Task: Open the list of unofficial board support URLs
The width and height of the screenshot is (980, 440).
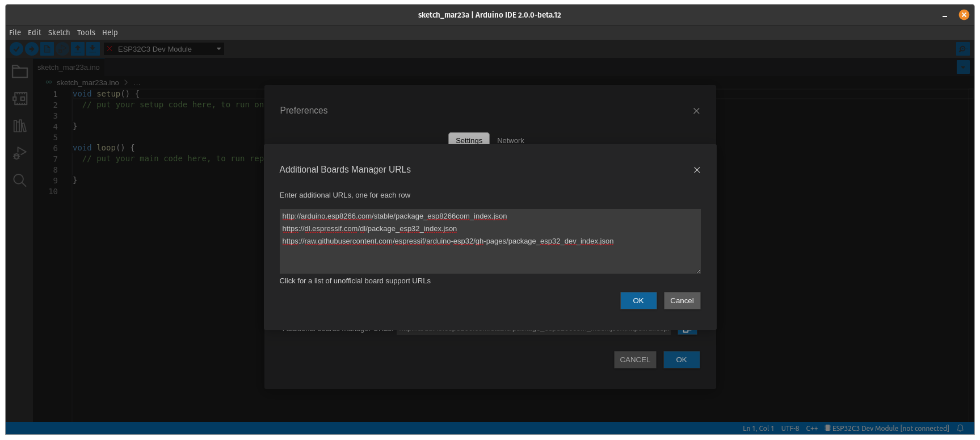Action: [355, 280]
